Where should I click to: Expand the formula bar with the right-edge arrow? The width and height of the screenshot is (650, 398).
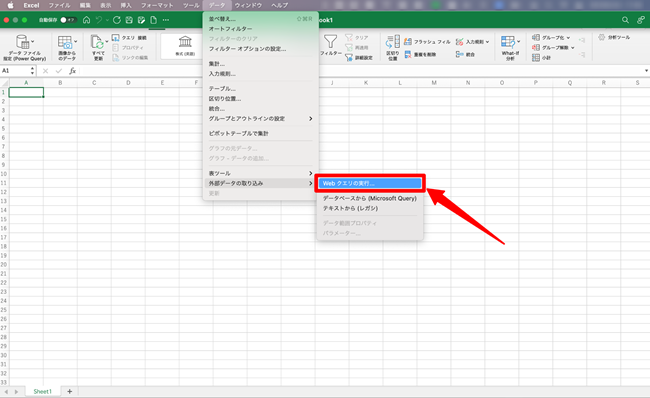point(646,71)
